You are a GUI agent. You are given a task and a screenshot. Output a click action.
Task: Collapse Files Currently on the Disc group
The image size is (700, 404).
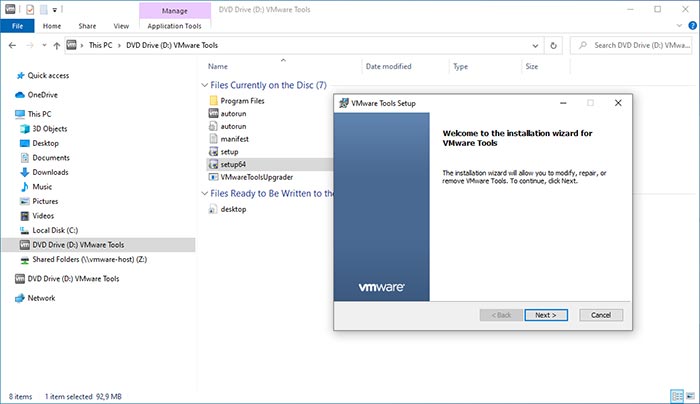[x=204, y=85]
